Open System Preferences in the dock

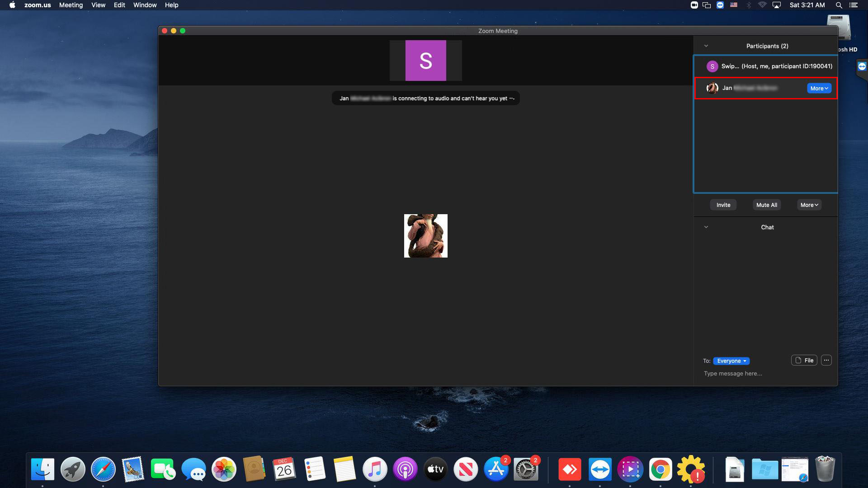pyautogui.click(x=526, y=469)
